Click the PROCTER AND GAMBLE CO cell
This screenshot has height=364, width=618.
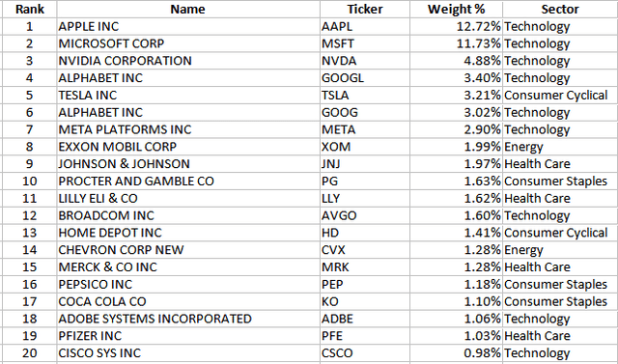click(188, 182)
